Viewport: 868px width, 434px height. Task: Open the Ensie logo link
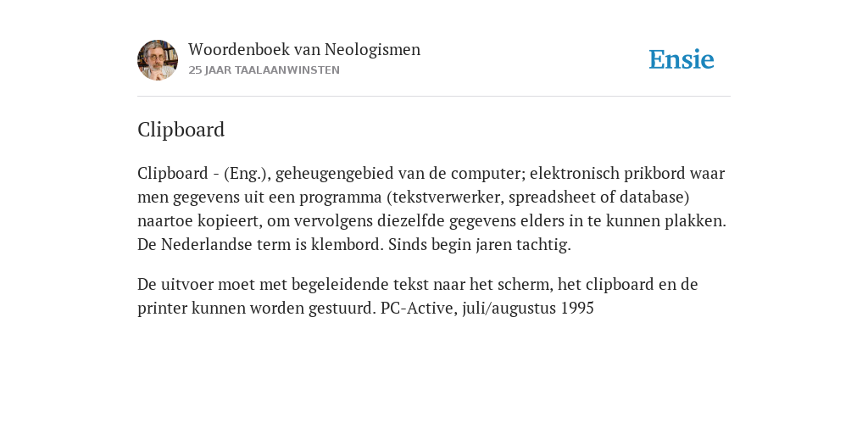682,59
